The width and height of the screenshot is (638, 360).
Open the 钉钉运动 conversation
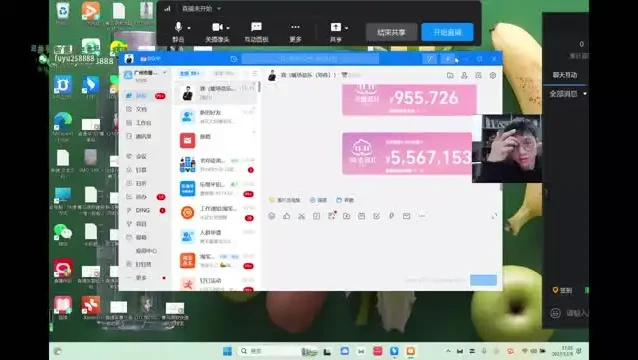tap(216, 284)
